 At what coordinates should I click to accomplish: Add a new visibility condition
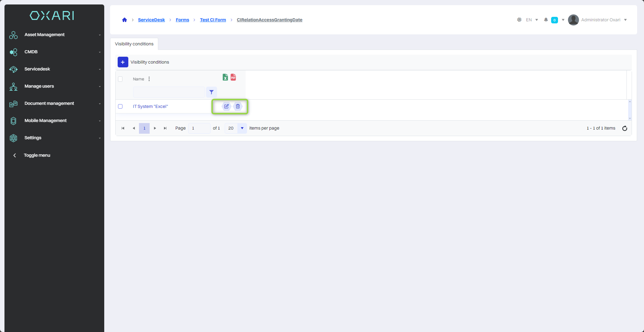coord(123,62)
